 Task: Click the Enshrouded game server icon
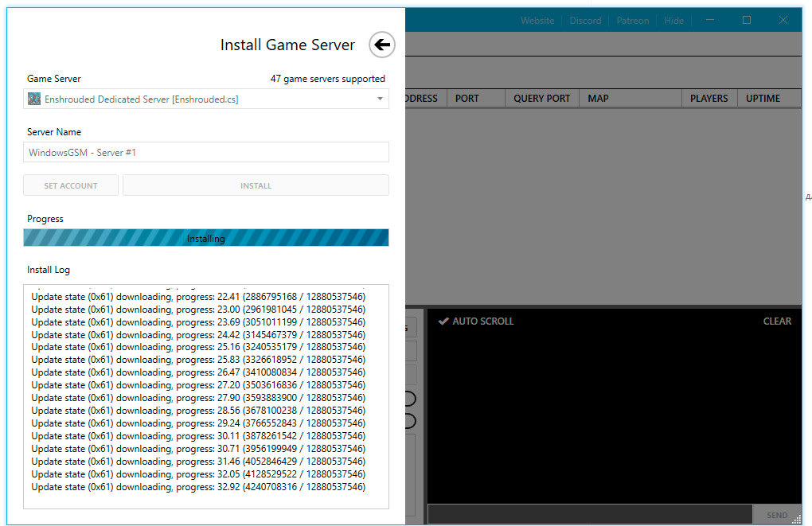point(34,99)
